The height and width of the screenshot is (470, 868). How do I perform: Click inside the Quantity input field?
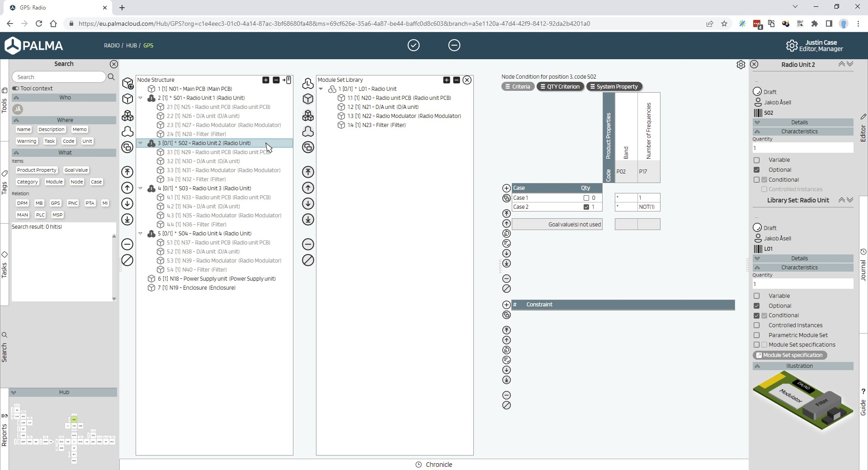(x=803, y=148)
